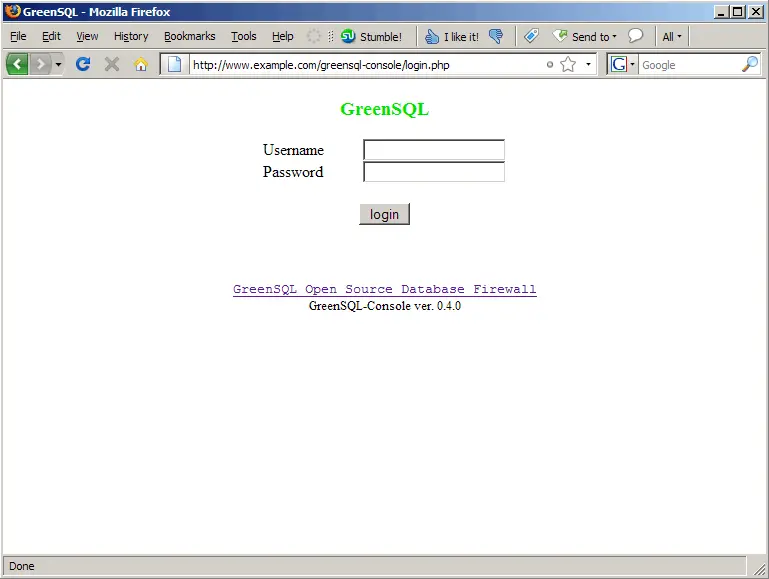Click the StumbleUpon Stumble! button
Image resolution: width=769 pixels, height=579 pixels.
pyautogui.click(x=371, y=36)
